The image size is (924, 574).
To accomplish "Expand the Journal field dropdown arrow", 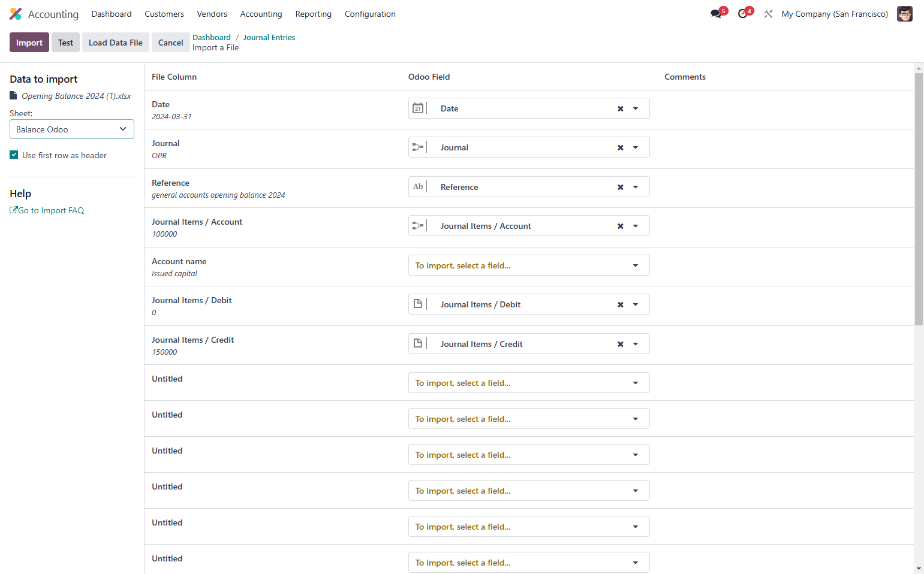I will [x=636, y=147].
